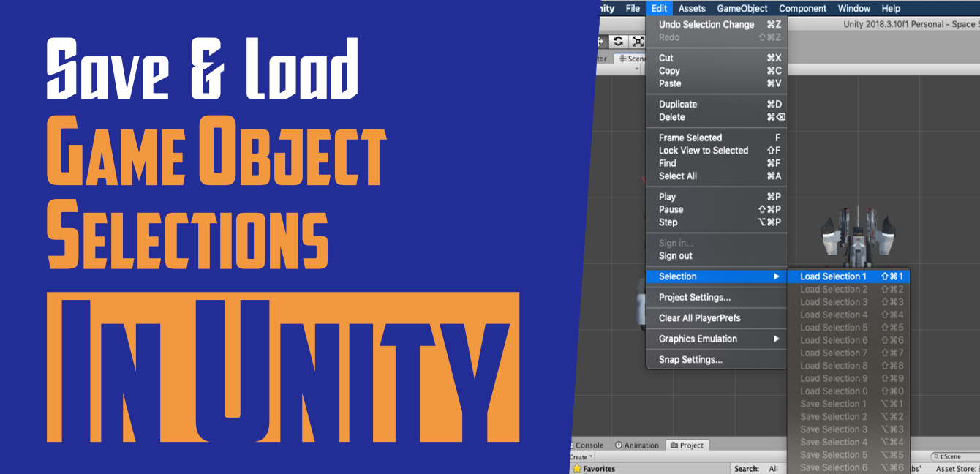The width and height of the screenshot is (980, 474).
Task: Switch to the Animation tab
Action: (x=637, y=445)
